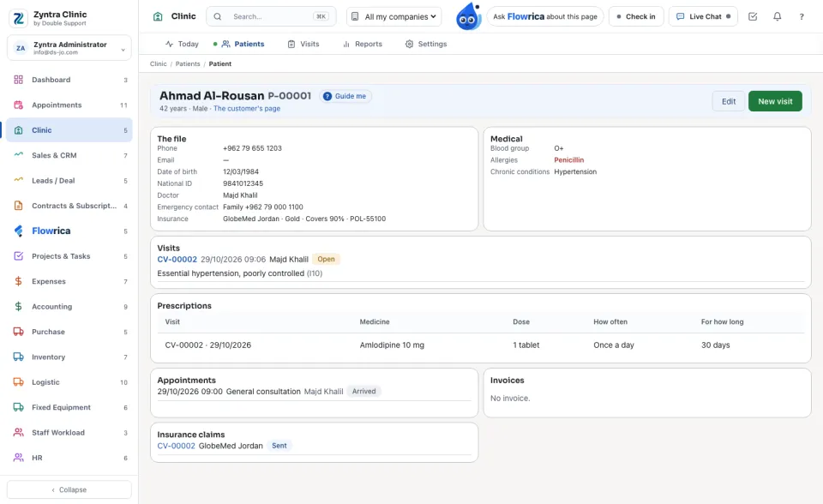Ask Flowrica about this page
The image size is (823, 504).
coord(545,17)
